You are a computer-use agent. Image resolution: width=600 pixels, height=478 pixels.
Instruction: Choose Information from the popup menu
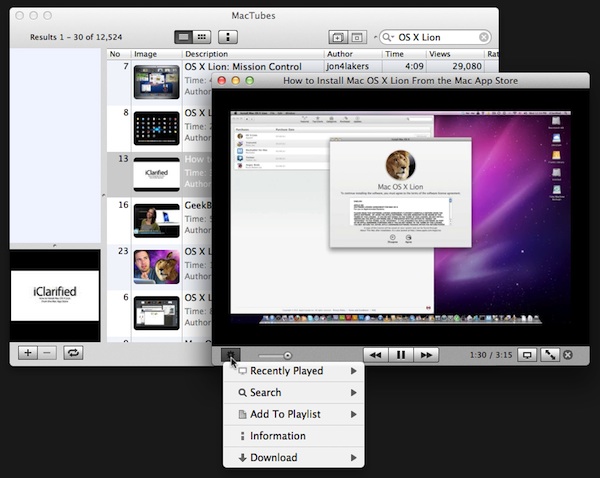(x=278, y=436)
